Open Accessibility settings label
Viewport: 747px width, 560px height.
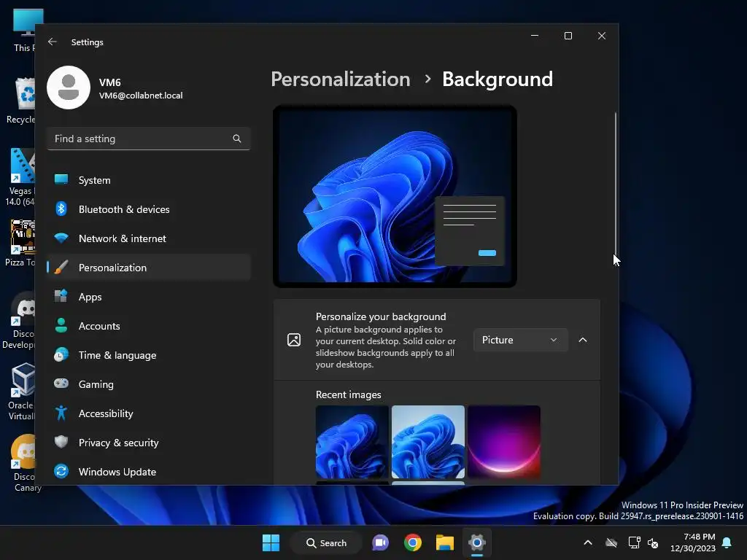tap(106, 413)
